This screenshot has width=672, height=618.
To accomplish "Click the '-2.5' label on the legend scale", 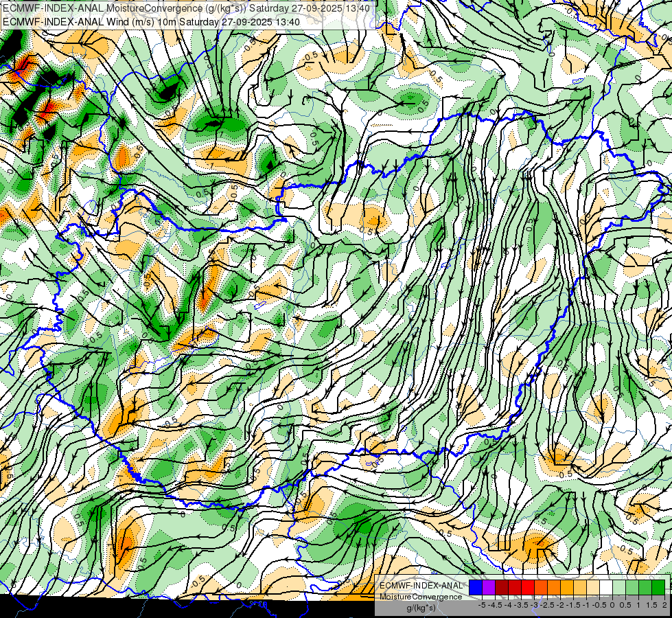I will (x=547, y=605).
